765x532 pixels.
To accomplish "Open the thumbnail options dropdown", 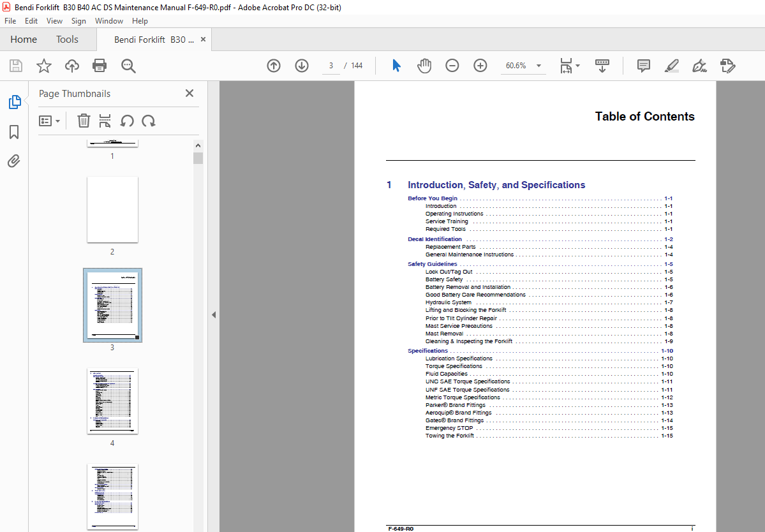I will tap(49, 121).
